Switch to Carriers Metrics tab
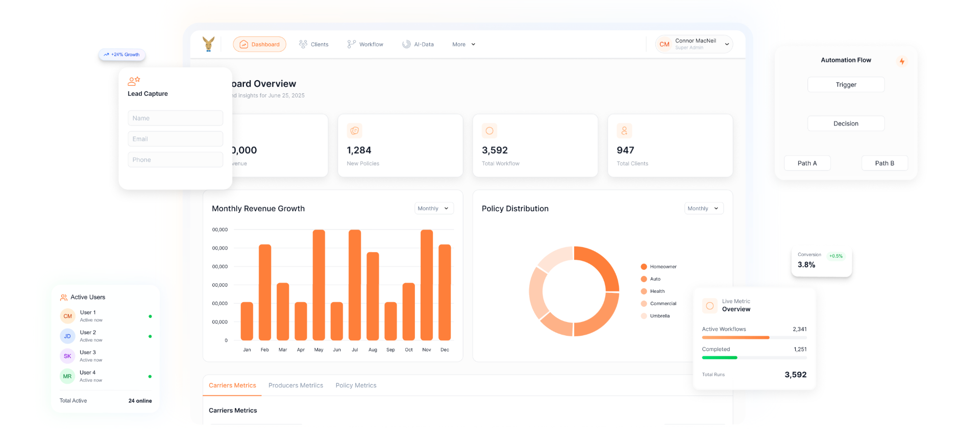This screenshot has height=448, width=980. pos(232,385)
